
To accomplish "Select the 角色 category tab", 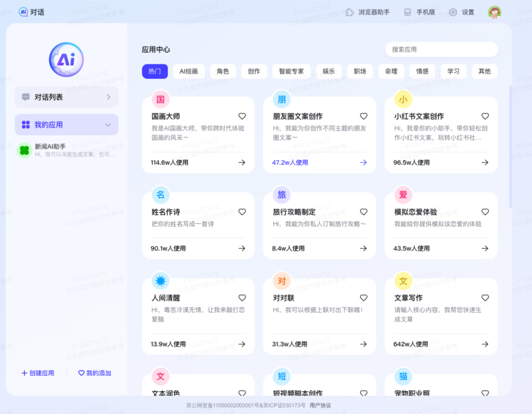I will (223, 71).
